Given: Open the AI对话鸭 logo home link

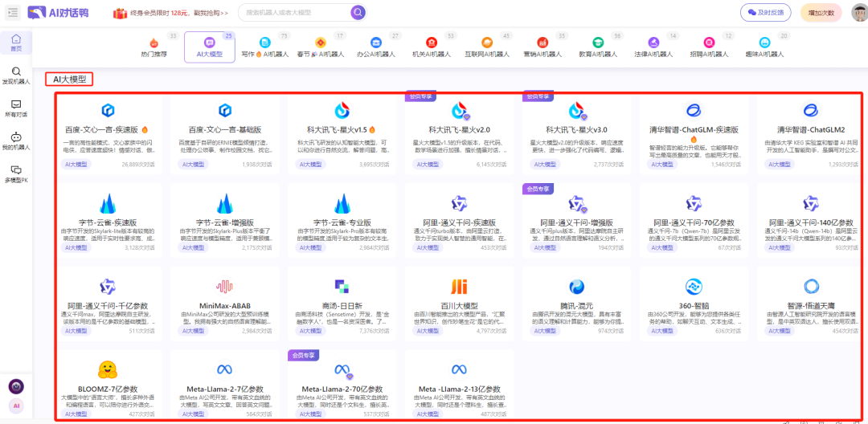Looking at the screenshot, I should [59, 12].
